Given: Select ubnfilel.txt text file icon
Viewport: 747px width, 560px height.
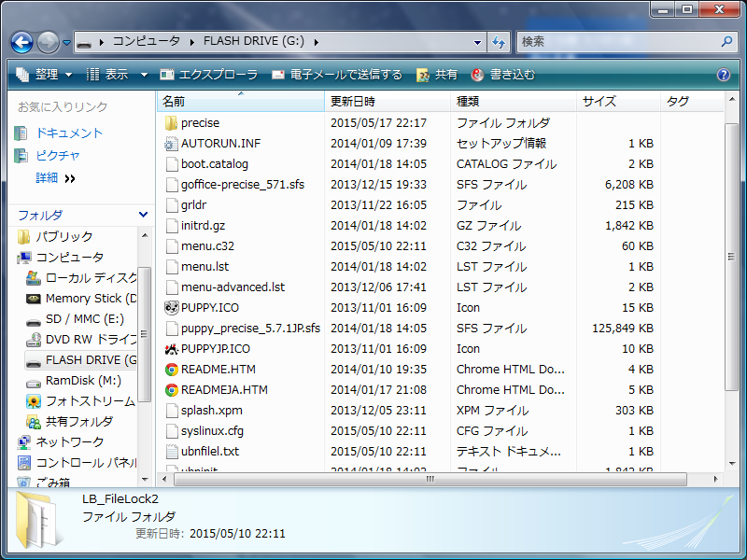Looking at the screenshot, I should [x=171, y=451].
